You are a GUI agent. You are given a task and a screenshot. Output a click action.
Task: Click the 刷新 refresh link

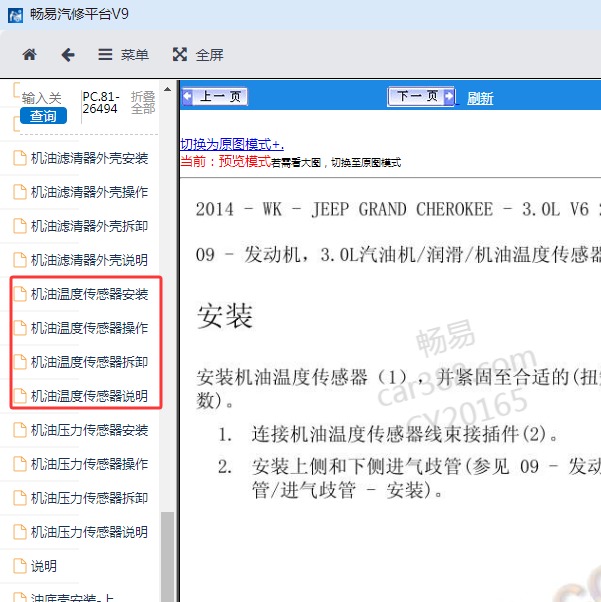click(480, 98)
